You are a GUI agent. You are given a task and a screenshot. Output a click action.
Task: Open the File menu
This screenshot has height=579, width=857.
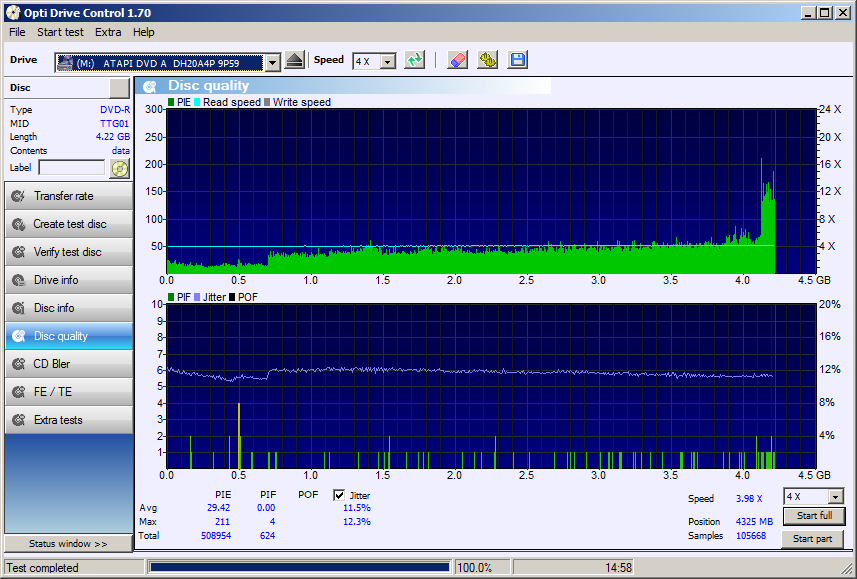[17, 32]
